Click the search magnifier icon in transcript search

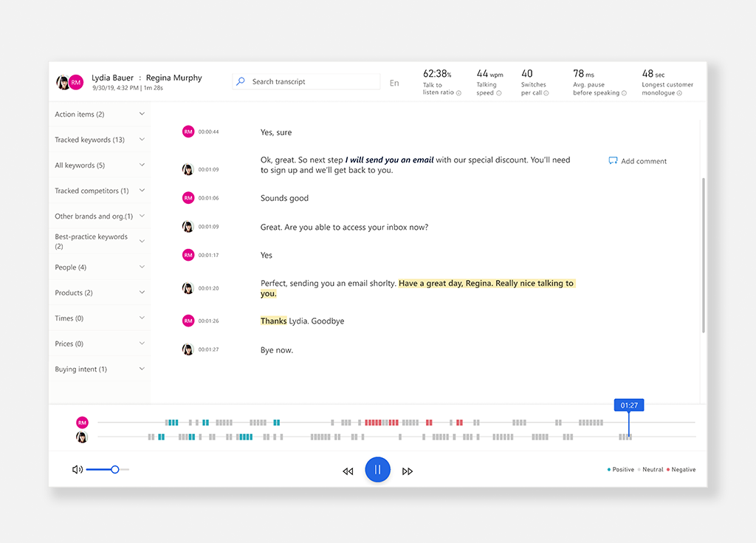(x=240, y=81)
